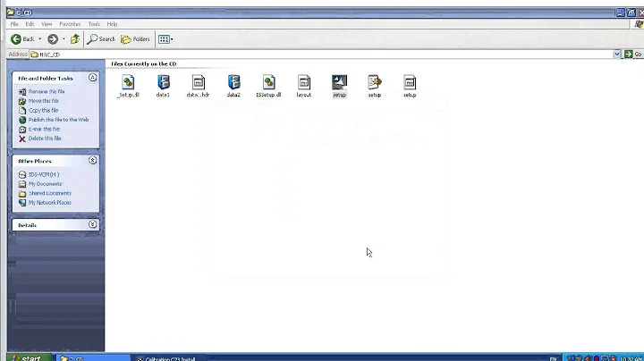This screenshot has height=361, width=644.
Task: Open the Views dropdown button
Action: point(165,39)
